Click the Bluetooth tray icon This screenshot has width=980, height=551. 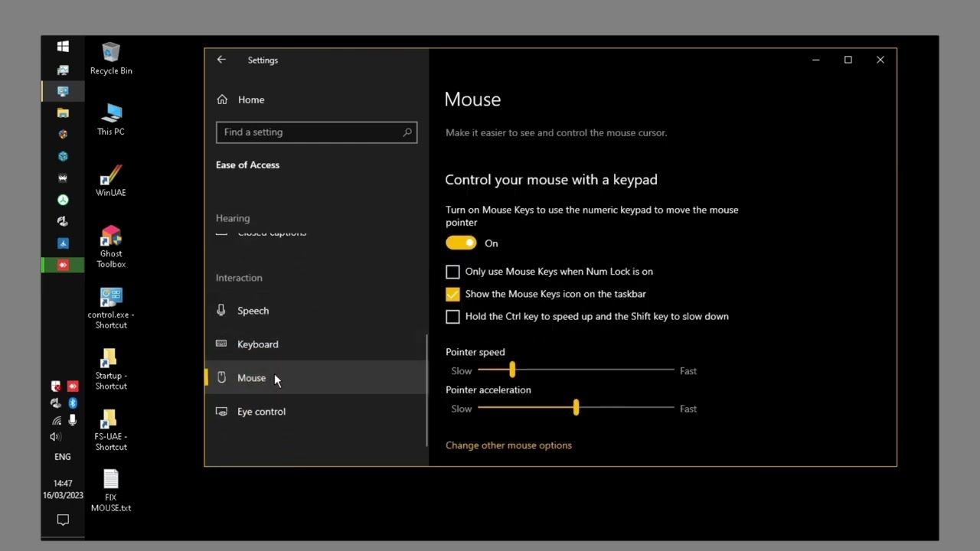tap(73, 403)
